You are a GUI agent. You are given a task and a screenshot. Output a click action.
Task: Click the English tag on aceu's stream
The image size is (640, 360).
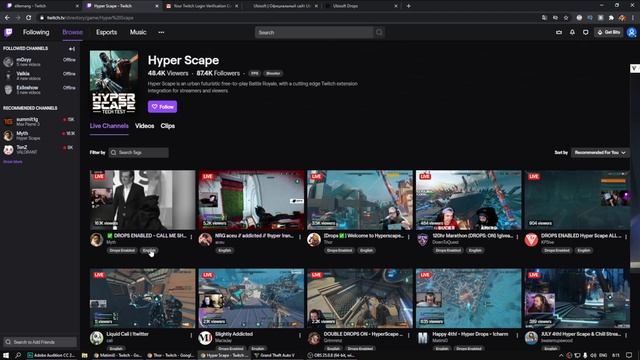point(224,251)
